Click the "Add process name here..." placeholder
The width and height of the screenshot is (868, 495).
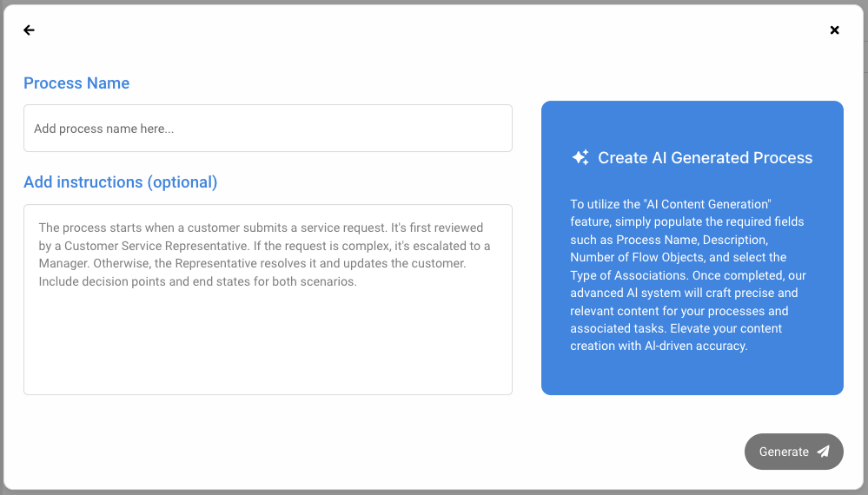(104, 129)
